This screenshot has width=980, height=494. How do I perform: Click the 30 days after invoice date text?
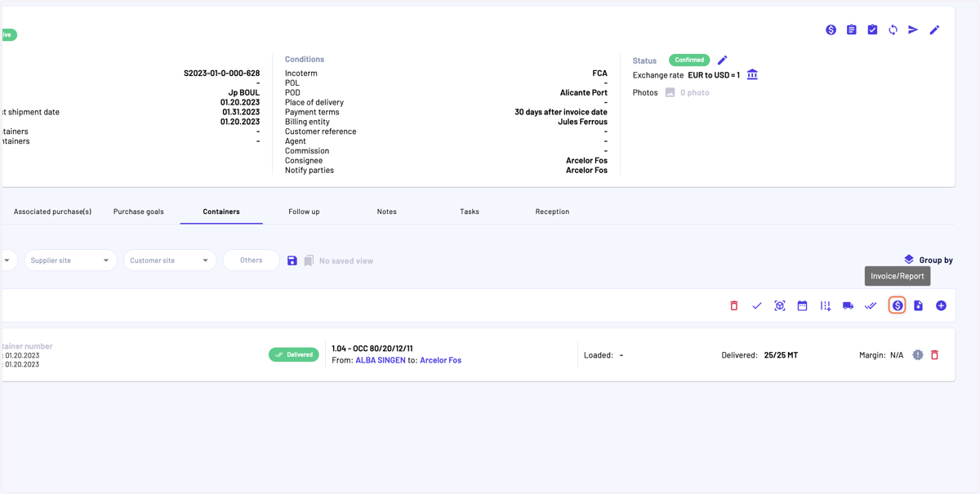tap(561, 113)
